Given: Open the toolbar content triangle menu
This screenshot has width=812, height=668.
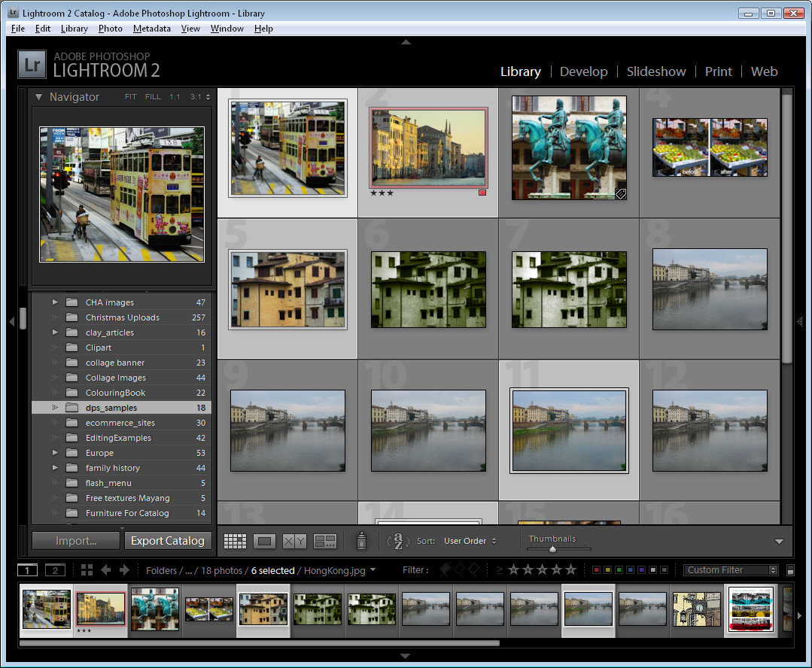Looking at the screenshot, I should tap(779, 541).
